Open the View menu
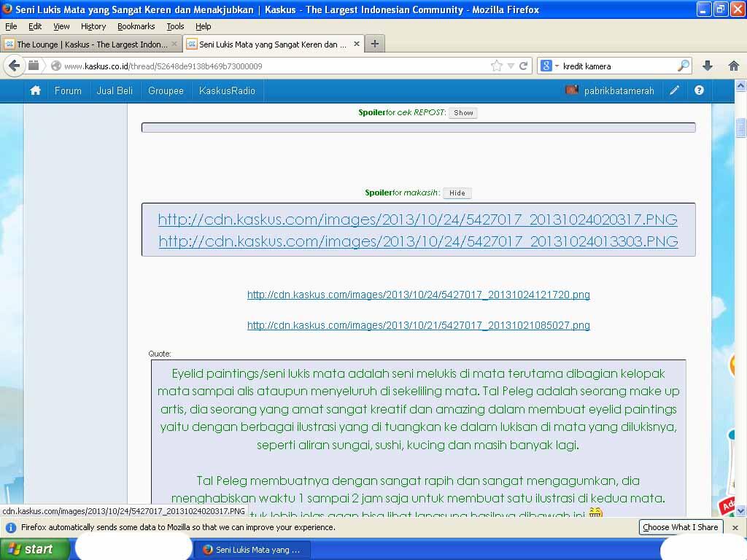 coord(61,26)
